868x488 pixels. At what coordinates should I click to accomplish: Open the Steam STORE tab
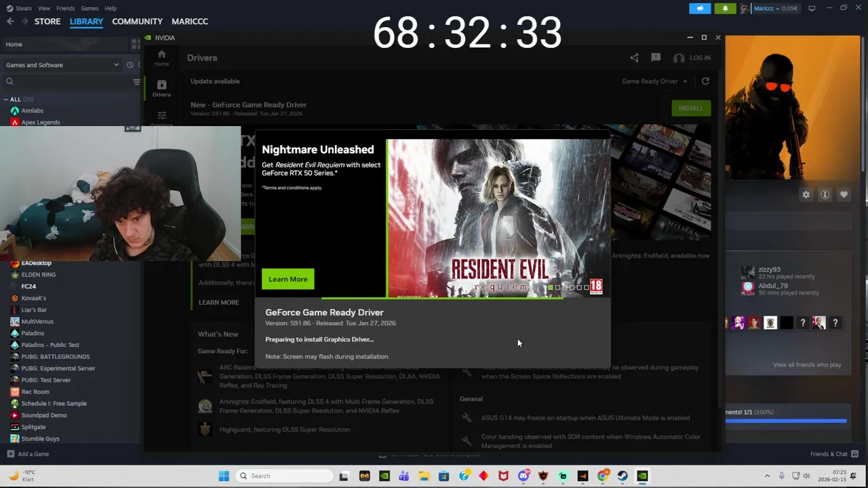47,21
